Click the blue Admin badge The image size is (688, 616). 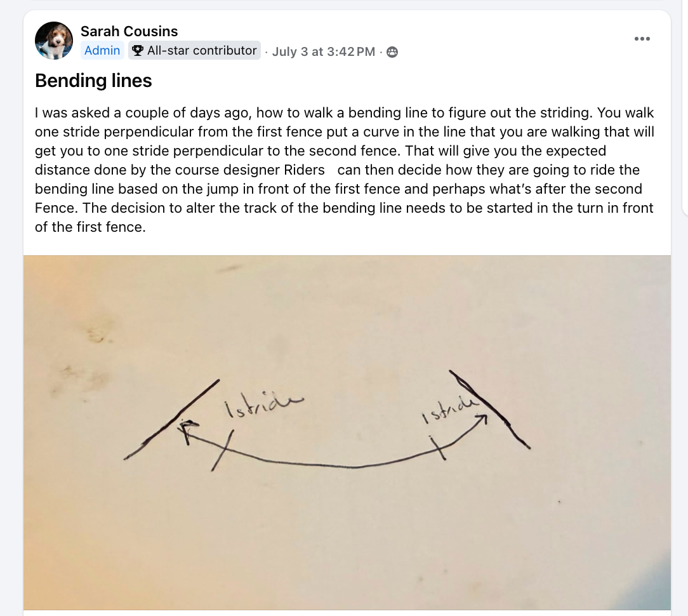tap(102, 51)
